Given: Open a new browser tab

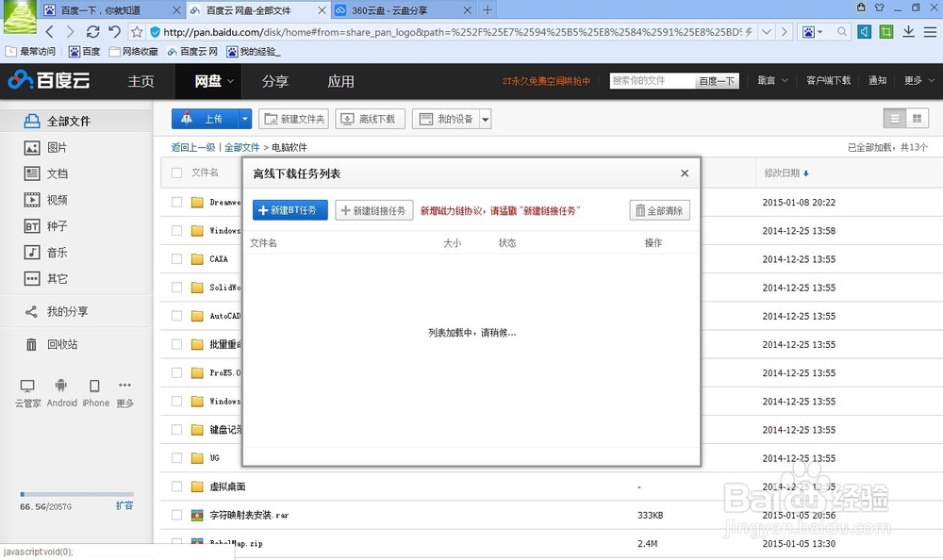Looking at the screenshot, I should [x=488, y=10].
